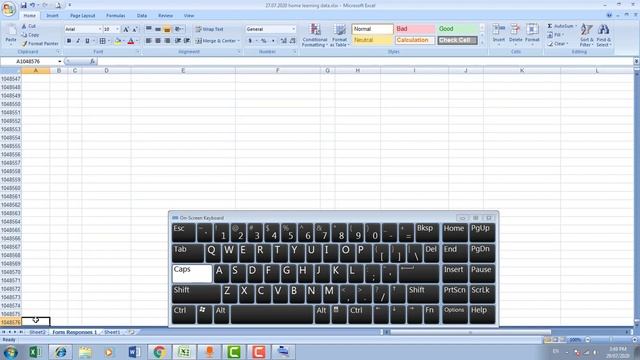Apply percent style to cells
Viewport: 640px width, 360px height.
[264, 41]
